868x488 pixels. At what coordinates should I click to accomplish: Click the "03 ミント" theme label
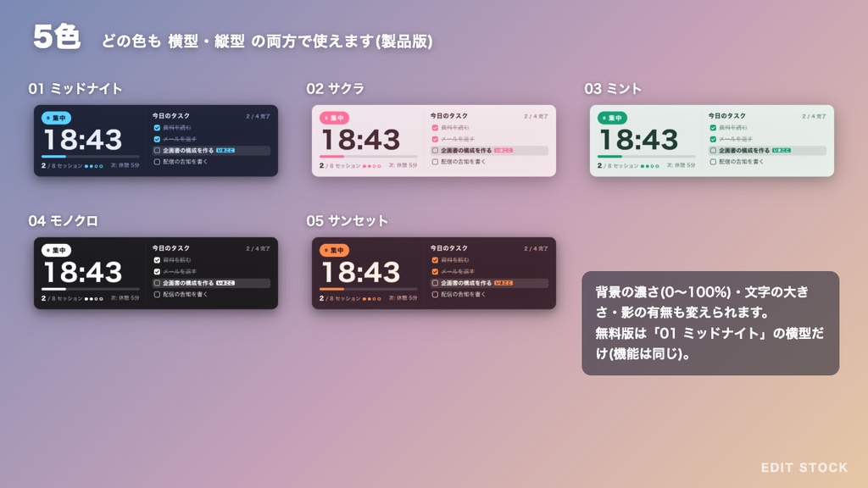tap(613, 88)
